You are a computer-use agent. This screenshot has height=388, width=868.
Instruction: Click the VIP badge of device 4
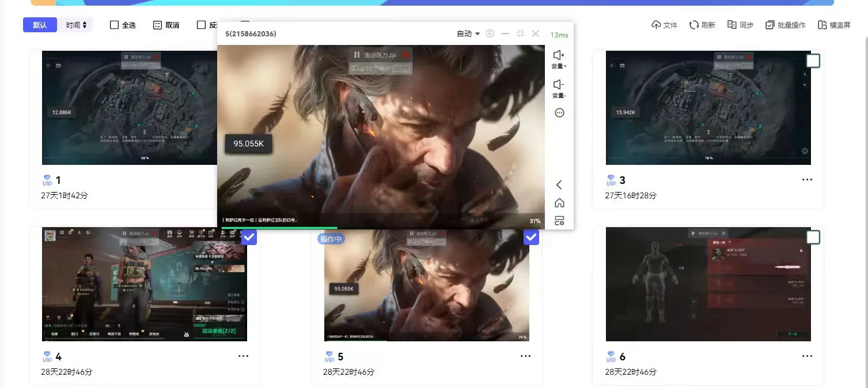click(x=47, y=356)
